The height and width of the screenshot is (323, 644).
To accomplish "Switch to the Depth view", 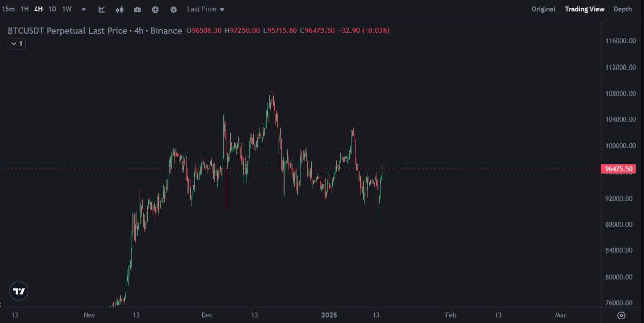I will coord(622,9).
